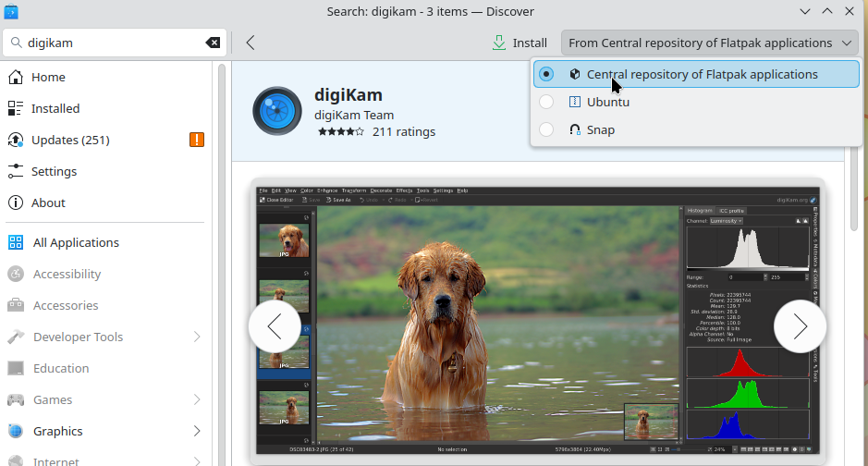868x466 pixels.
Task: Click the Discover app icon in titlebar
Action: (11, 11)
